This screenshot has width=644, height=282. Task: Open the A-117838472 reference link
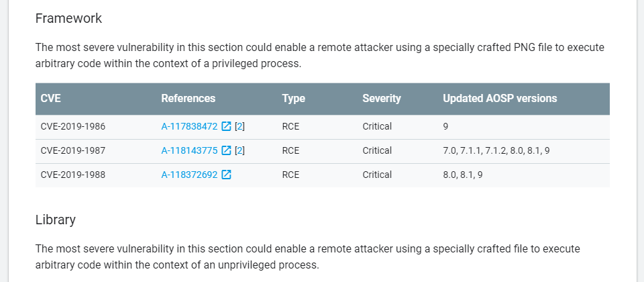point(189,127)
